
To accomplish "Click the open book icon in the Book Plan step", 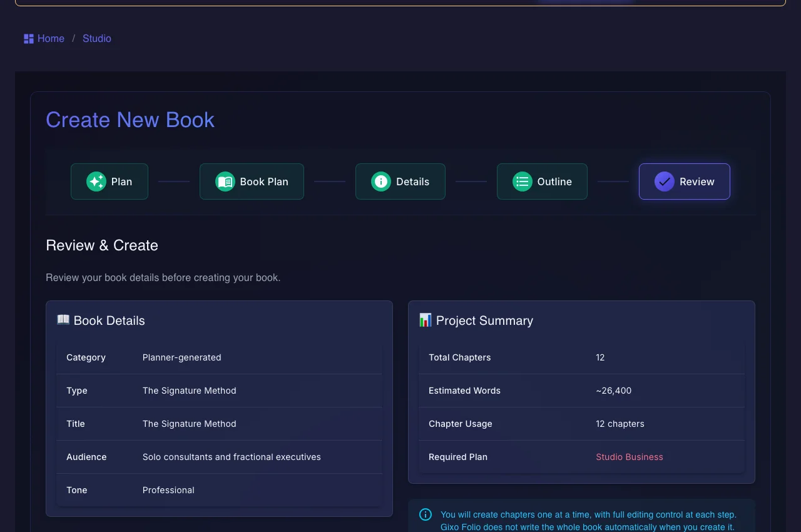I will click(x=225, y=182).
